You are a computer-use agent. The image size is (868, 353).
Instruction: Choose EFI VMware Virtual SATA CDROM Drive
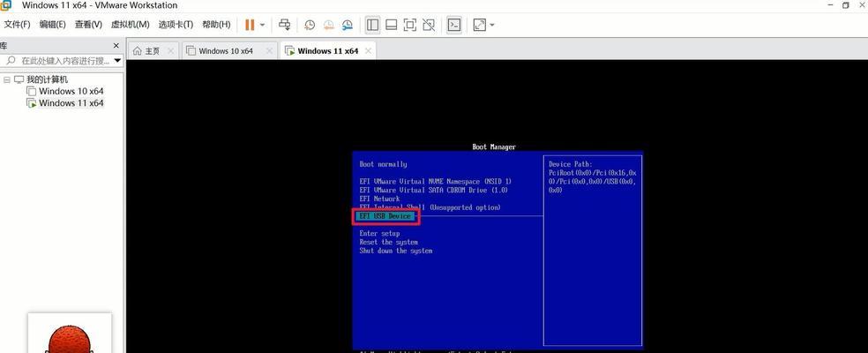433,190
